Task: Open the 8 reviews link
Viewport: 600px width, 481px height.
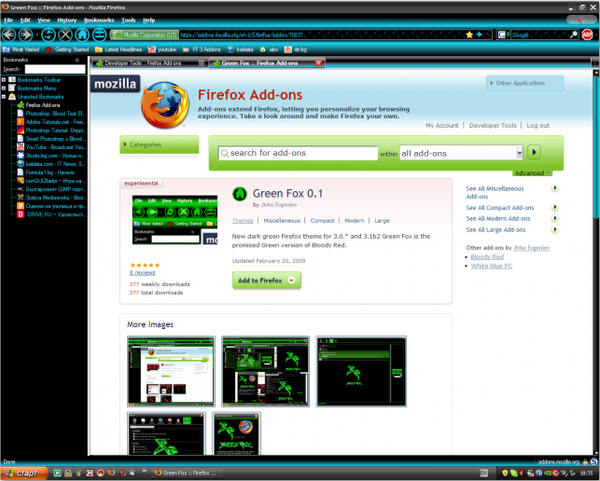Action: point(142,273)
